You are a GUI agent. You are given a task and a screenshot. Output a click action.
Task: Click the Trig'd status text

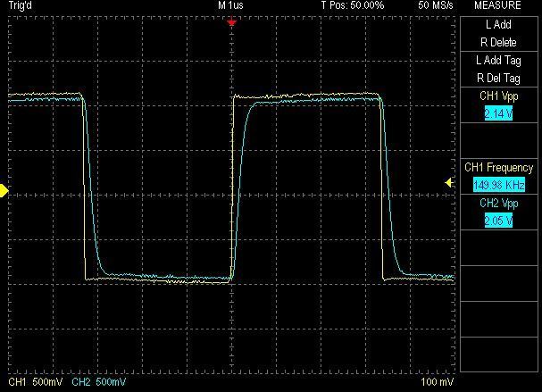pos(20,5)
